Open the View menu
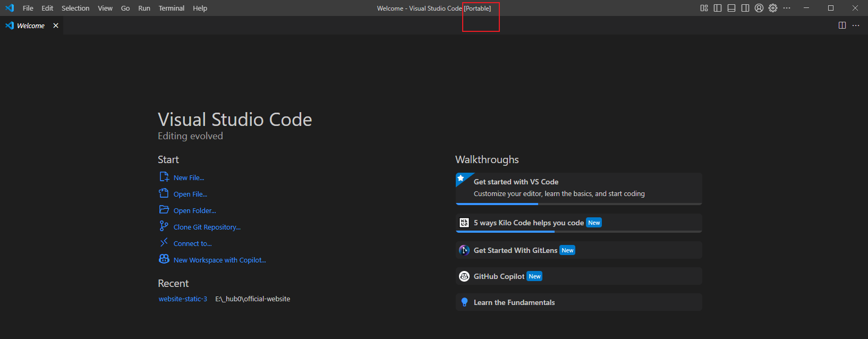Viewport: 868px width, 339px height. [105, 8]
